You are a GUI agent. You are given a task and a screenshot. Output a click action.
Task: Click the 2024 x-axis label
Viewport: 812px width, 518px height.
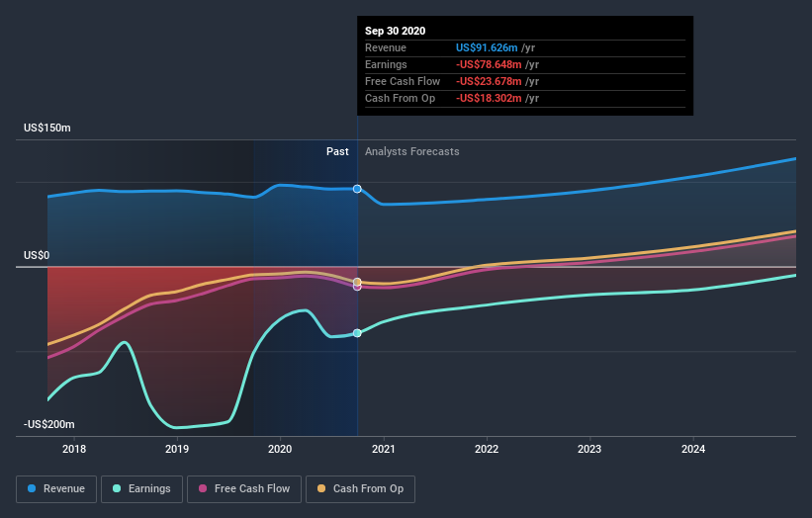pos(693,449)
